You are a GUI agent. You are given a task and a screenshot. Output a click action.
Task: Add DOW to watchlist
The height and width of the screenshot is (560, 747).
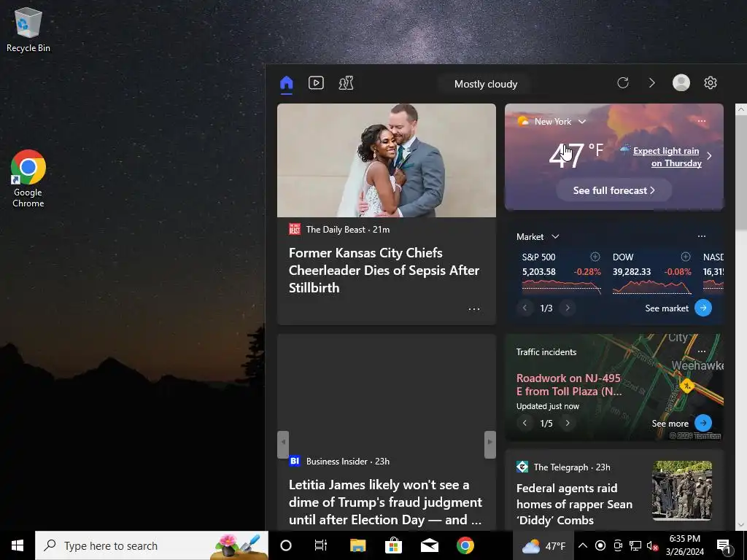[x=686, y=257]
